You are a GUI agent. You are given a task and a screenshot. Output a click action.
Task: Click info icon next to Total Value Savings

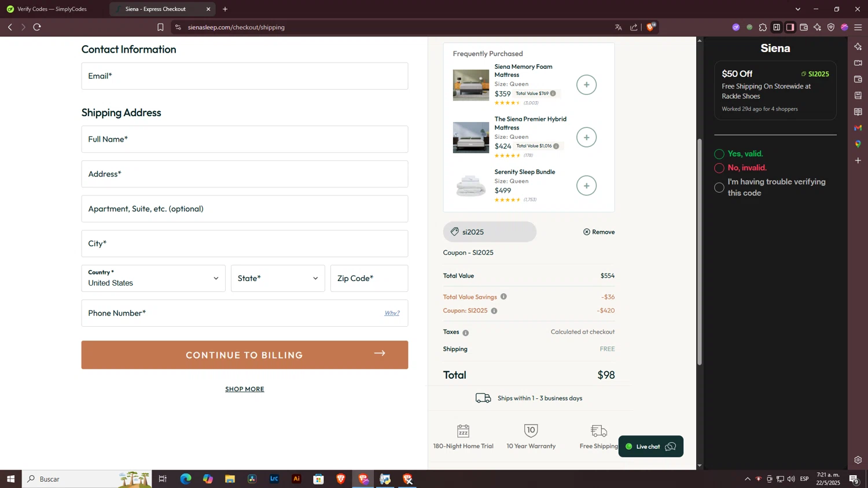[503, 297]
